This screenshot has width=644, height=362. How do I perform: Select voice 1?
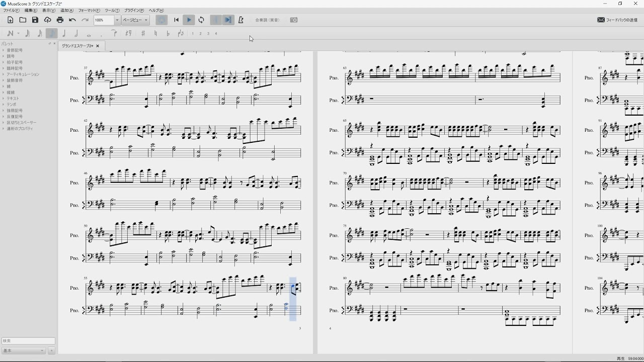[x=193, y=34]
